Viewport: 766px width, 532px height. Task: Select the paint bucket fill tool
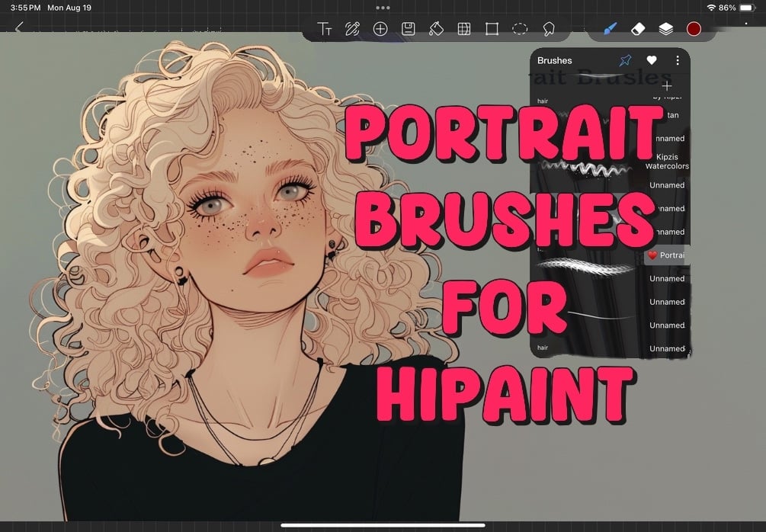coord(436,29)
